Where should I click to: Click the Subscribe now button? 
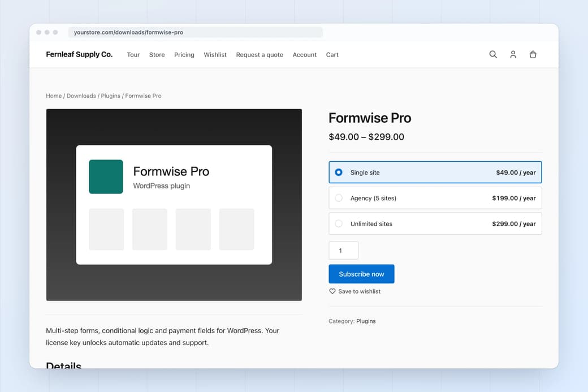(361, 274)
